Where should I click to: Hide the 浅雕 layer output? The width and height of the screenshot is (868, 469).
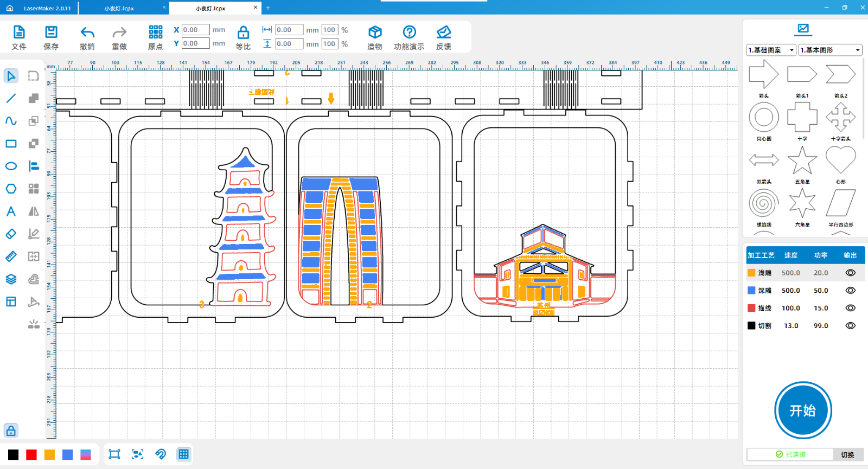click(x=850, y=273)
